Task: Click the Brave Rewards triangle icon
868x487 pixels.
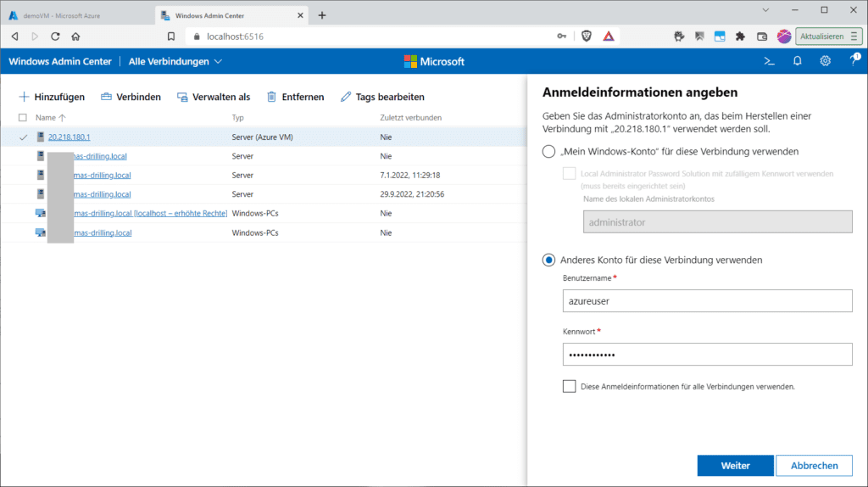Action: (x=609, y=36)
